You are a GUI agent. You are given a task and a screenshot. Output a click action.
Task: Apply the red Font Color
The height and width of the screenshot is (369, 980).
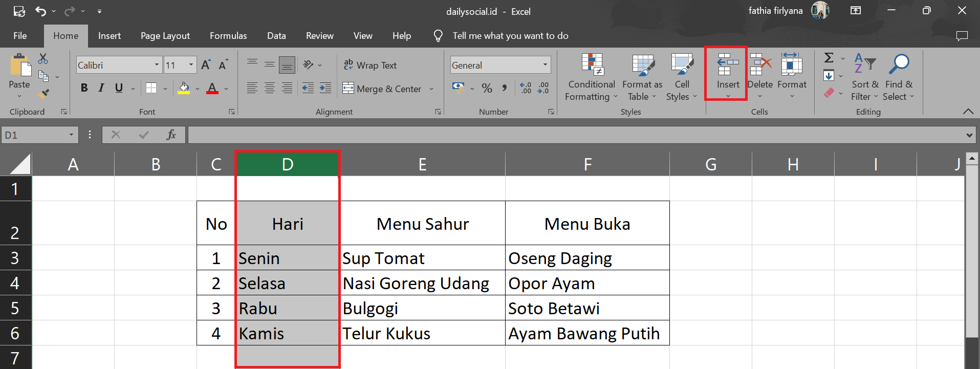[x=212, y=88]
